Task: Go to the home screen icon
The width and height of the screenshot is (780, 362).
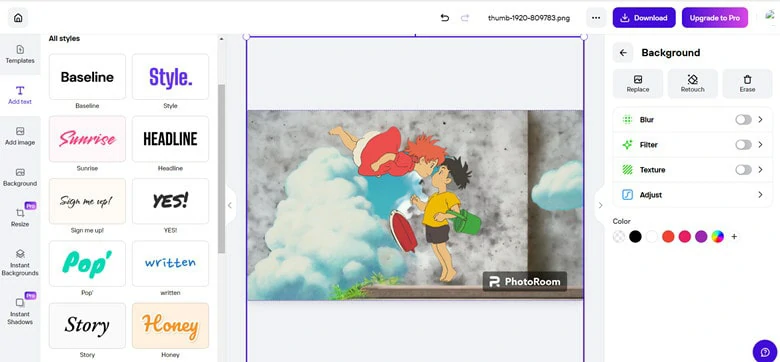Action: tap(18, 18)
